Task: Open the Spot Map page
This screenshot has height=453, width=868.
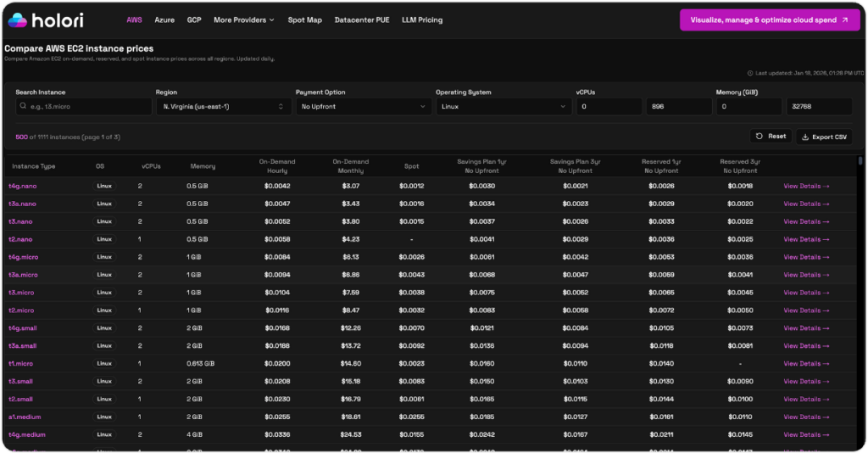Action: click(x=304, y=20)
